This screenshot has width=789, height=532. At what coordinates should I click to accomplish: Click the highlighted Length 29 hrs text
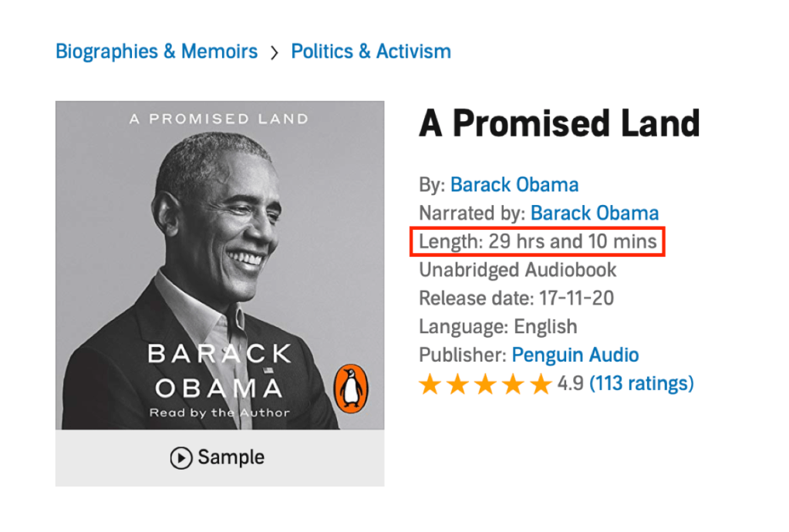click(538, 242)
